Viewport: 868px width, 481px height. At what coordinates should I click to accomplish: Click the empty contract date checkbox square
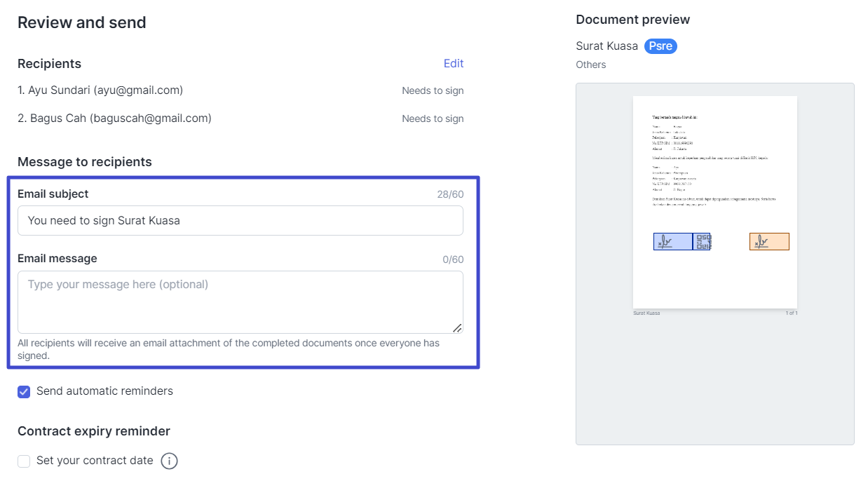click(23, 461)
